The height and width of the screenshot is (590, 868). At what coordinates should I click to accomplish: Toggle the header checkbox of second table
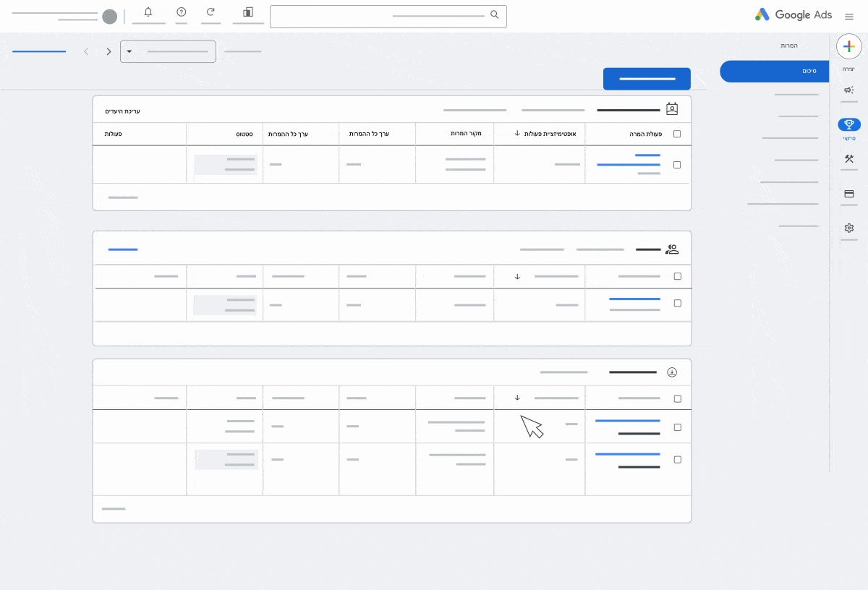677,276
